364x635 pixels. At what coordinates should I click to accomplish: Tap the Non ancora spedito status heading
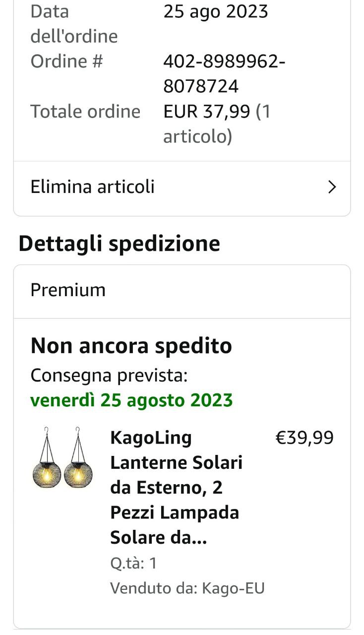(131, 346)
